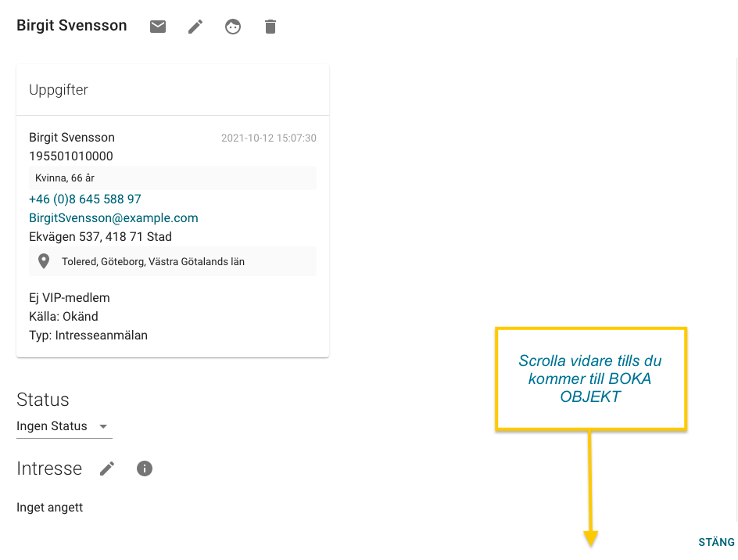738x560 pixels.
Task: Click the yellow Scrolla vidare callout box
Action: 591,379
